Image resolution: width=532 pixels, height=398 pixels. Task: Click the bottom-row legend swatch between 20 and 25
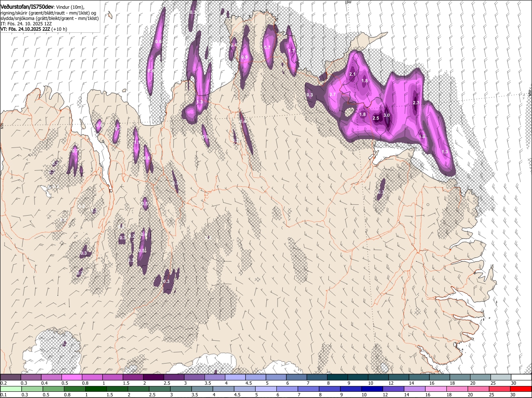click(479, 389)
